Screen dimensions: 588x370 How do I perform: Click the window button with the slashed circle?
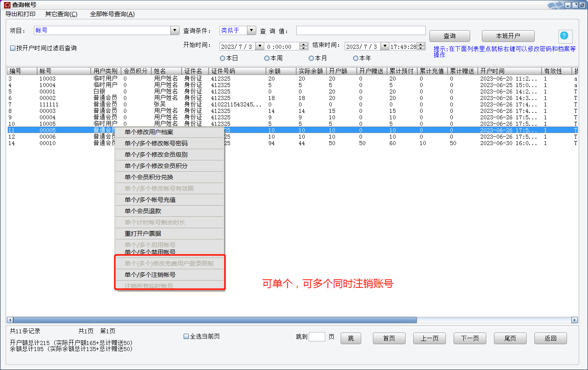(582, 5)
